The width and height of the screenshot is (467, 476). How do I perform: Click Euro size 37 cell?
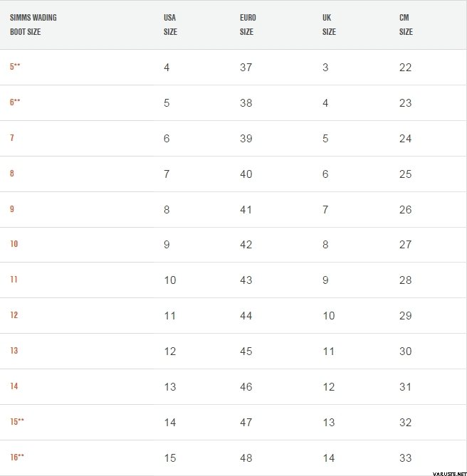tap(246, 68)
